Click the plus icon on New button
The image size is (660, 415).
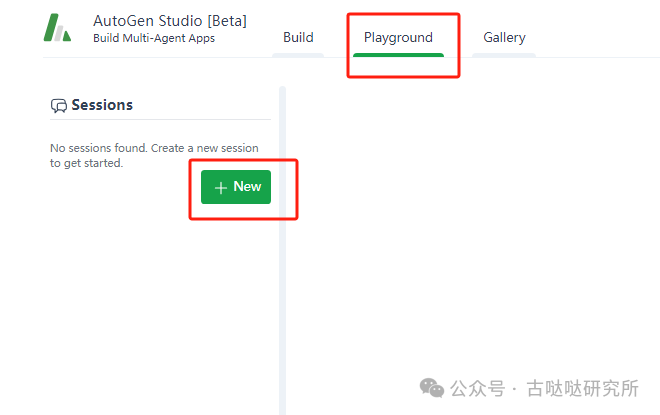coord(221,187)
